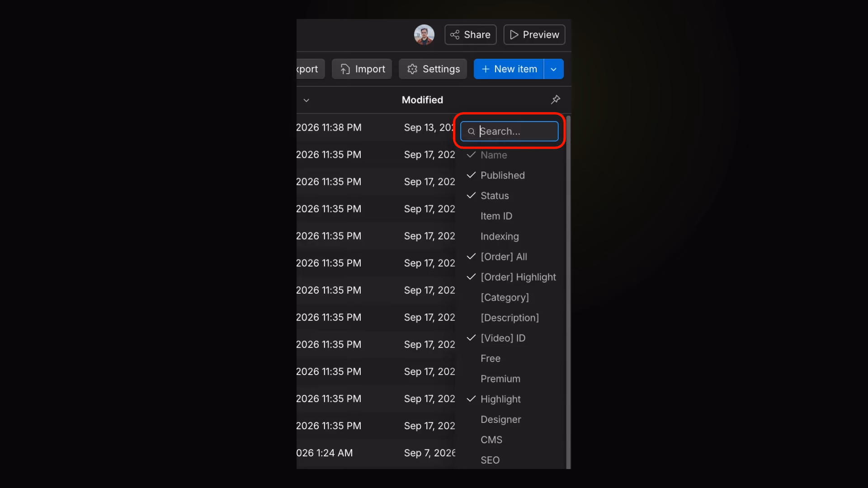
Task: Click the New item button
Action: click(509, 69)
